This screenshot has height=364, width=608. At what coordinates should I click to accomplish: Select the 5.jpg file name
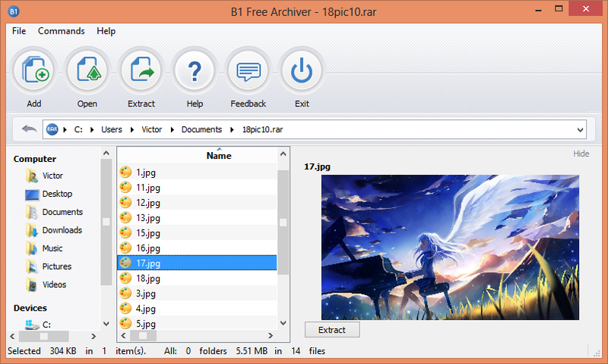[146, 323]
